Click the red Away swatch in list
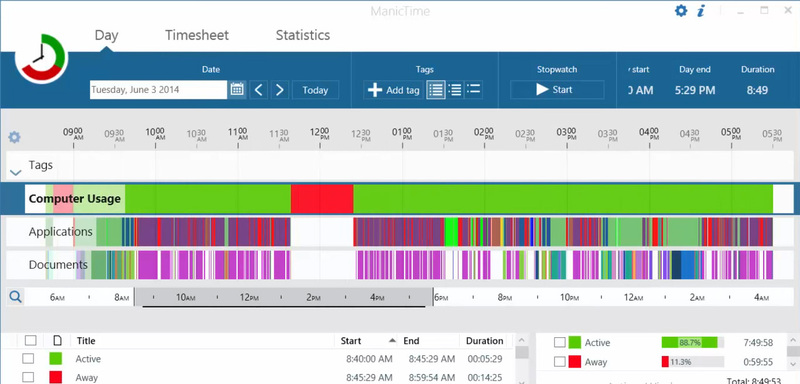This screenshot has width=800, height=384. [x=56, y=377]
